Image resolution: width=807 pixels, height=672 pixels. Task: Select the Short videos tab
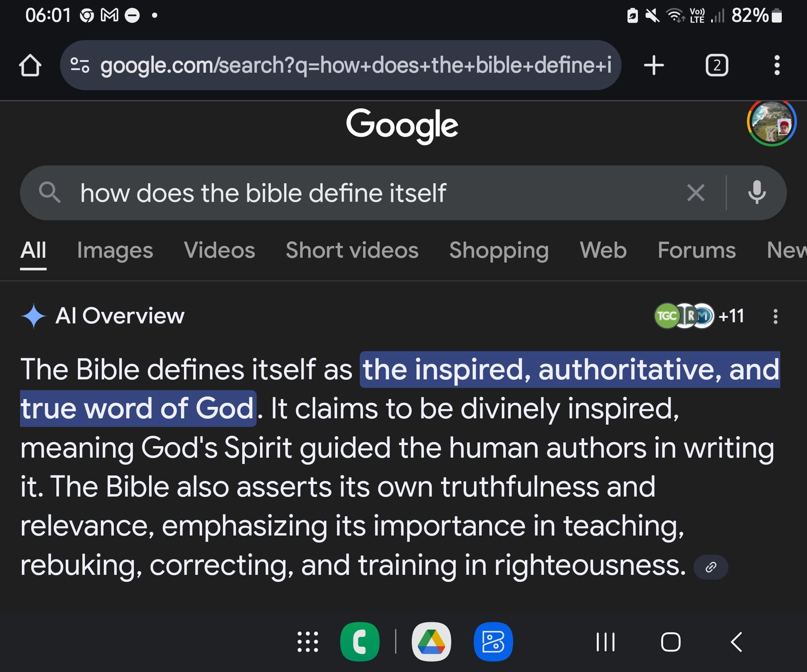tap(352, 250)
